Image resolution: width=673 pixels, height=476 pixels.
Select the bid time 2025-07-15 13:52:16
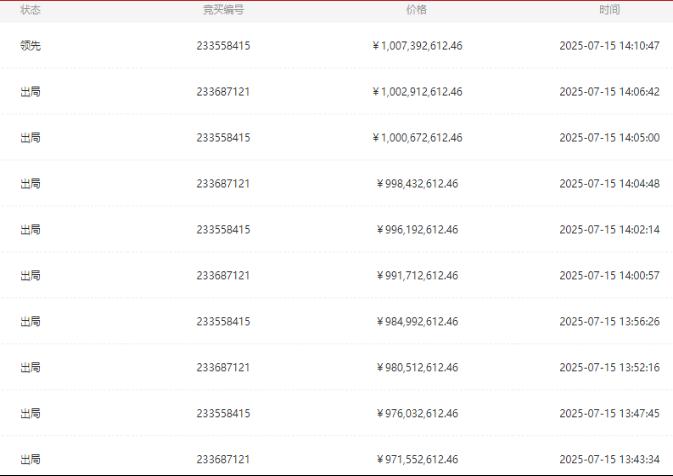(x=609, y=367)
